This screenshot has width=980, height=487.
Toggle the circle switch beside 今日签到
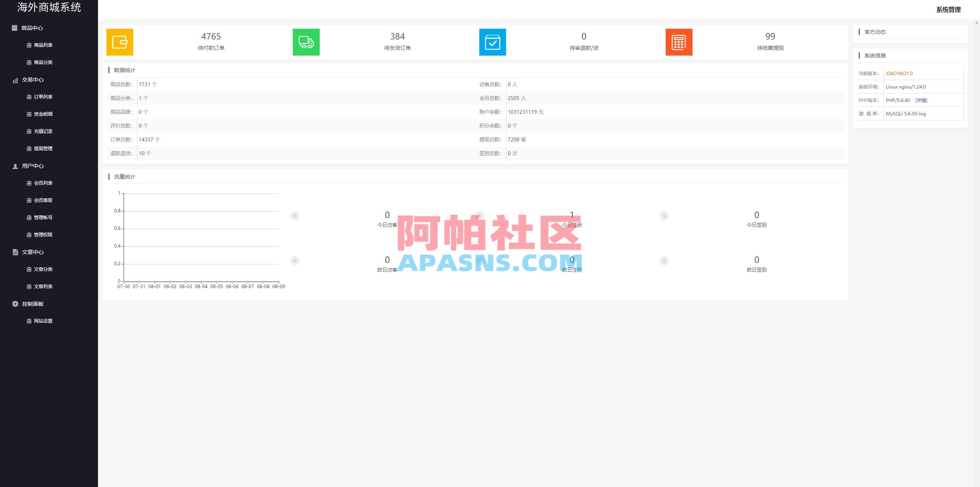pyautogui.click(x=664, y=216)
